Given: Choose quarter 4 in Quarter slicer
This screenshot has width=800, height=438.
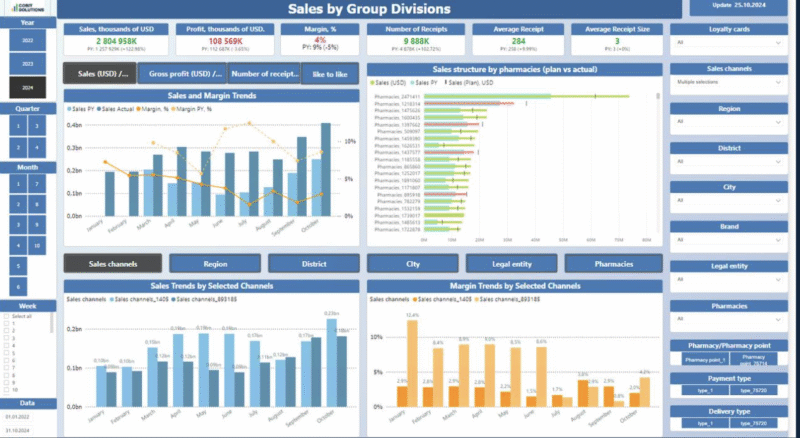Looking at the screenshot, I should [37, 148].
